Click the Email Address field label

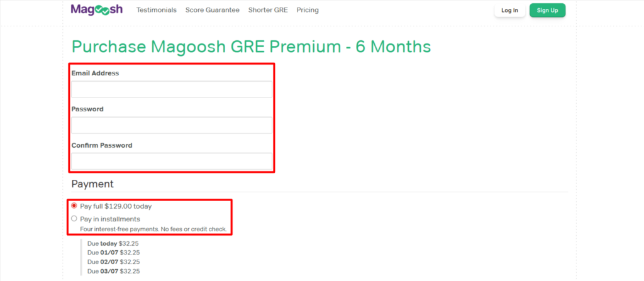95,73
